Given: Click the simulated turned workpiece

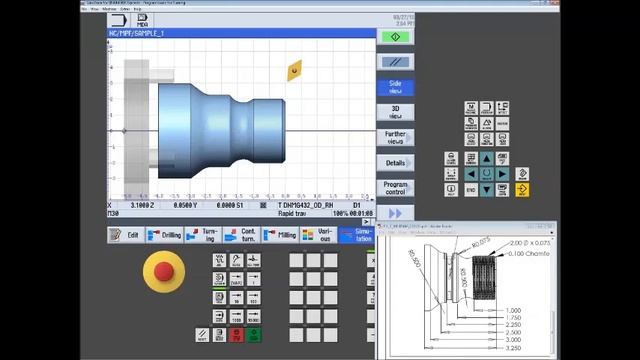Looking at the screenshot, I should (222, 131).
